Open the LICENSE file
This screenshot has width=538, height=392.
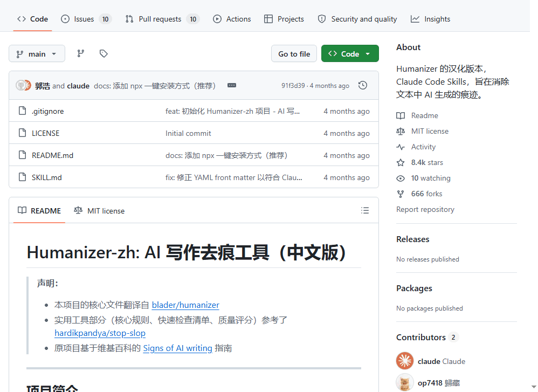tap(46, 133)
